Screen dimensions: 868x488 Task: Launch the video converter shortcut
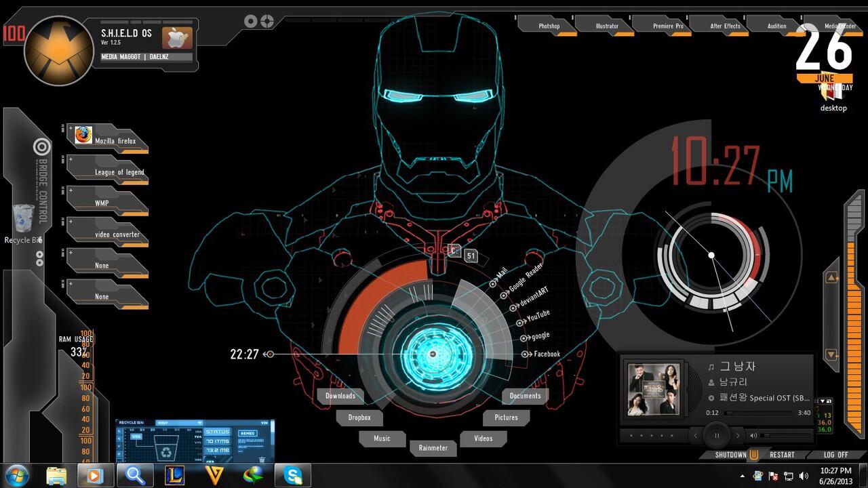(x=108, y=232)
